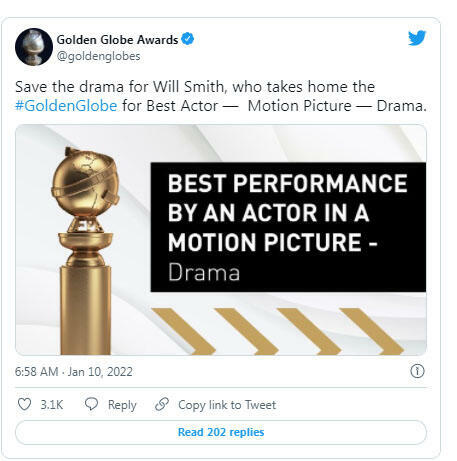The width and height of the screenshot is (457, 461).
Task: Click the tweet text mentioning Will Smith
Action: 221,96
